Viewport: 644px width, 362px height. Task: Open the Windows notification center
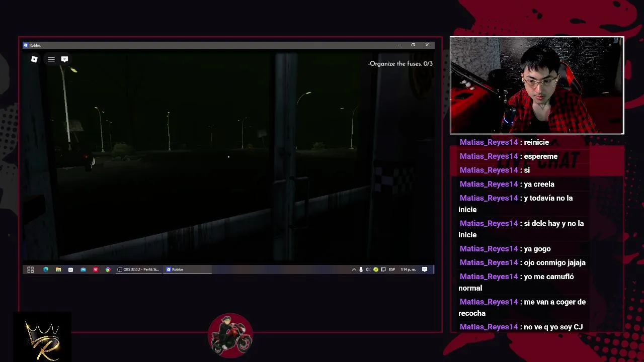425,269
